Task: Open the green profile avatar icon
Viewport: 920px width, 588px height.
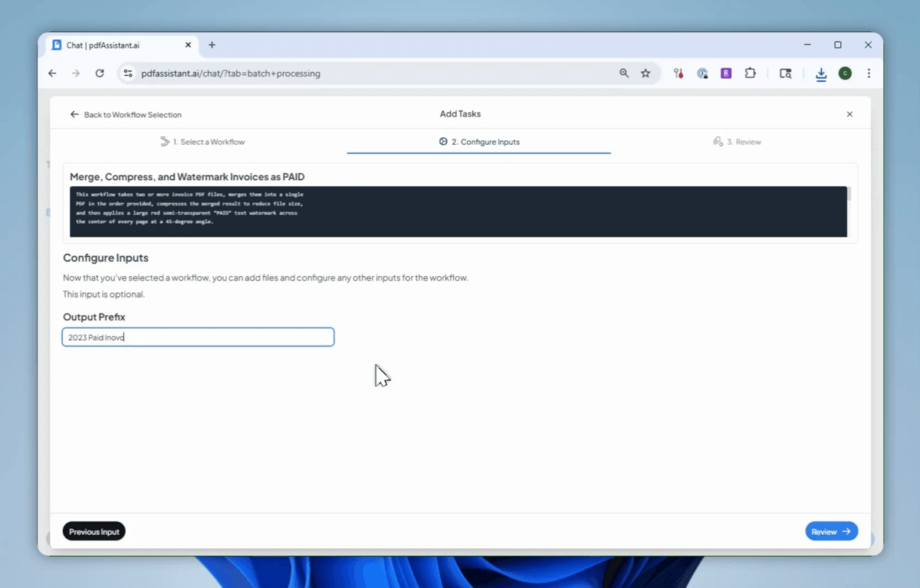Action: point(845,74)
